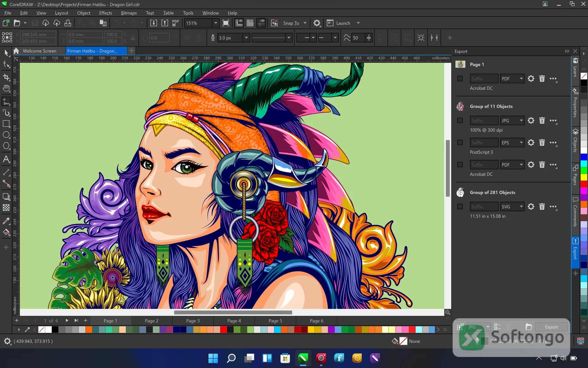Click the Suffix field for EPS export
The height and width of the screenshot is (368, 588).
(484, 143)
